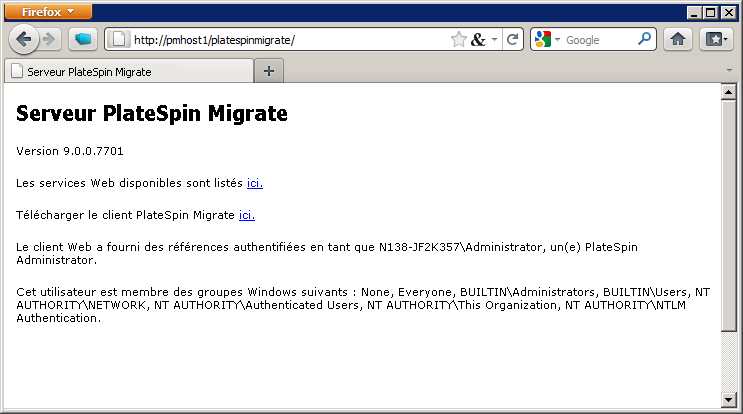Reload the current page
743x414 pixels.
pyautogui.click(x=512, y=39)
